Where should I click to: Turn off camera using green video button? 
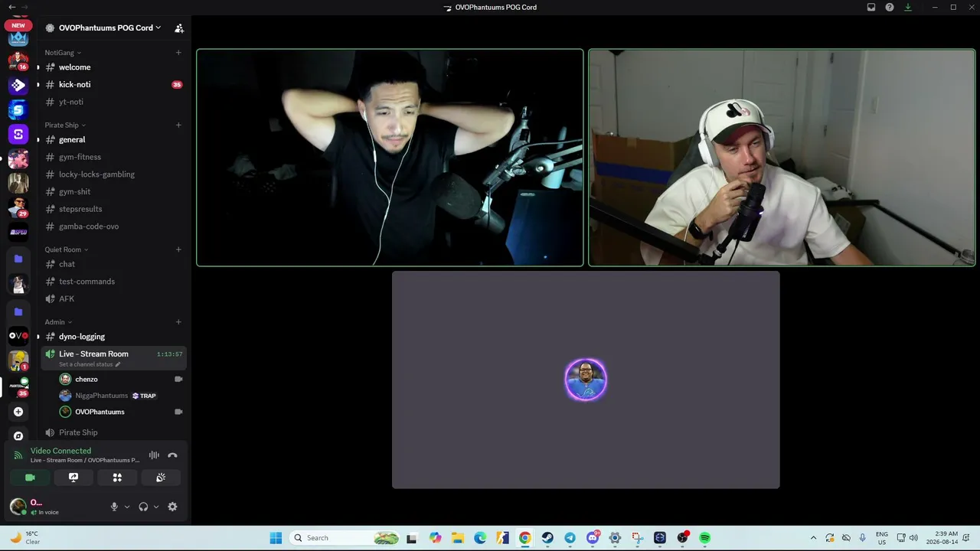[x=30, y=478]
